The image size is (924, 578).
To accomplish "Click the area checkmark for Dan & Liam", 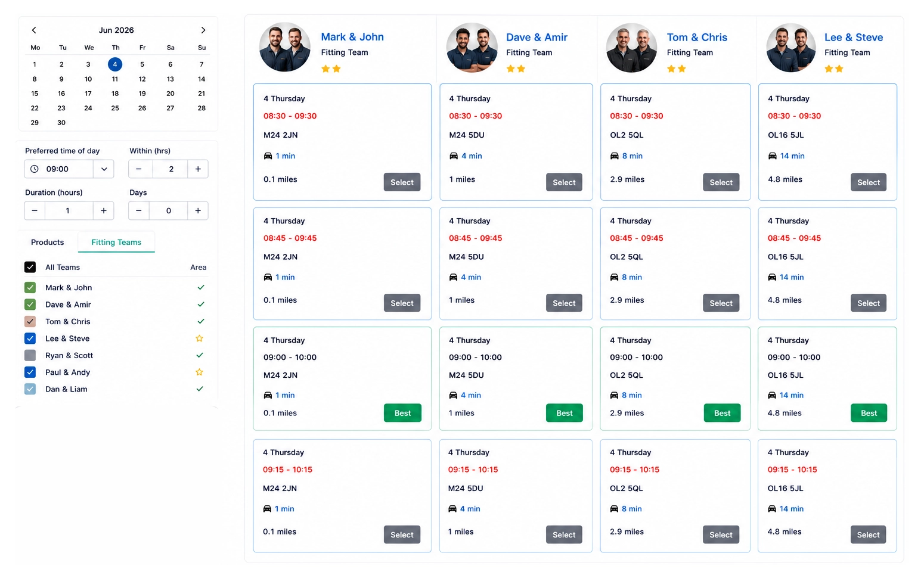I will (200, 389).
